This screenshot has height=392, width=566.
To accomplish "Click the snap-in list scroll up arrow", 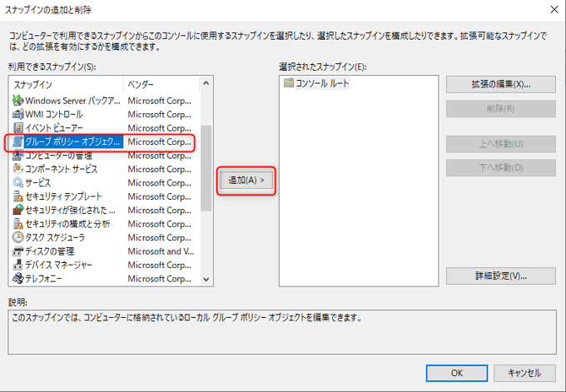I will pyautogui.click(x=206, y=83).
